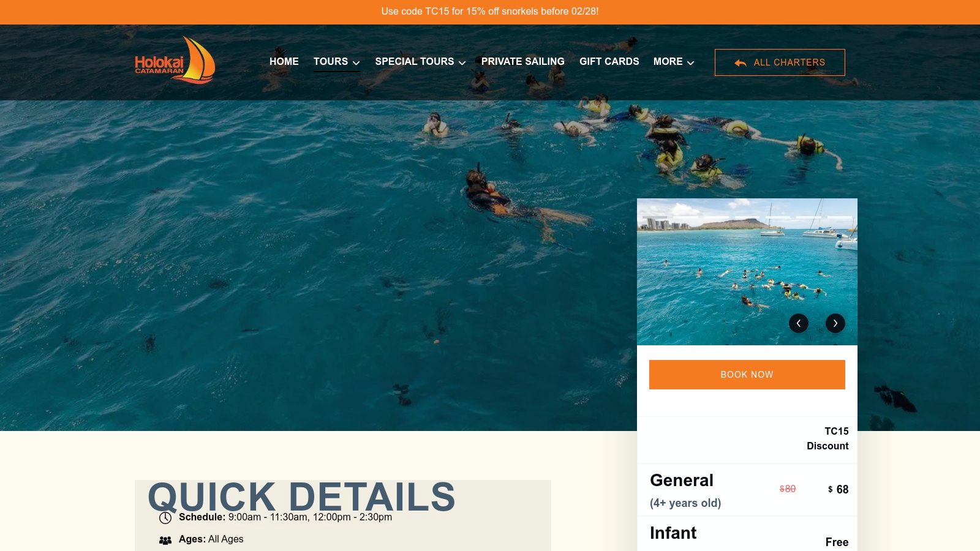
Task: Click the All Charters button
Action: tap(780, 62)
